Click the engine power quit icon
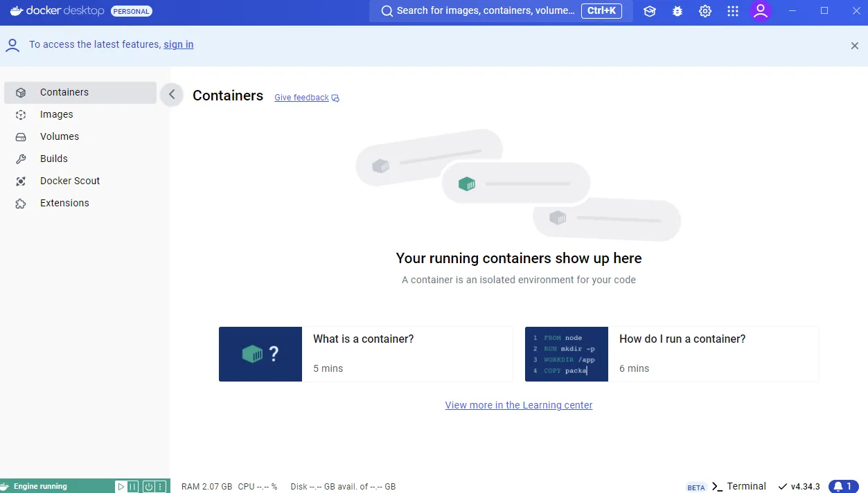Image resolution: width=868 pixels, height=493 pixels. click(148, 487)
